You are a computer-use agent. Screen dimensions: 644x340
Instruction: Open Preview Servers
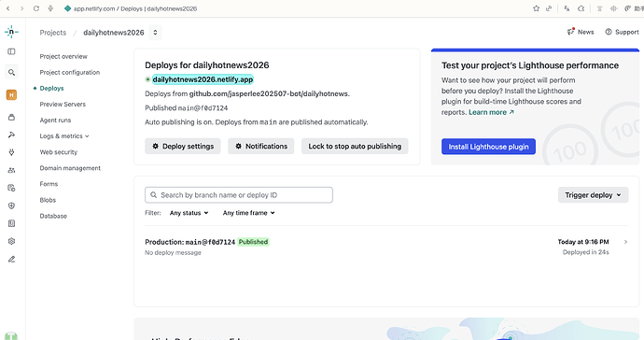click(x=63, y=105)
